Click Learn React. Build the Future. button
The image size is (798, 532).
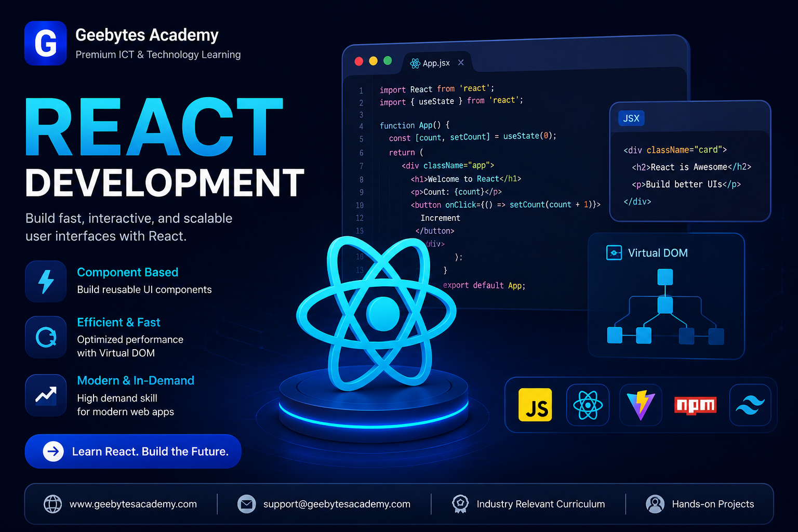tap(133, 451)
